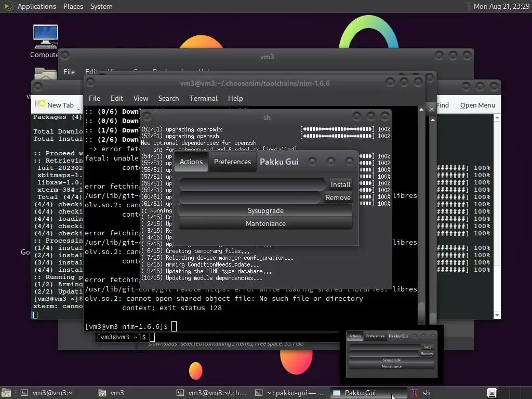532x399 pixels.
Task: Click the Mantenance button
Action: 265,223
